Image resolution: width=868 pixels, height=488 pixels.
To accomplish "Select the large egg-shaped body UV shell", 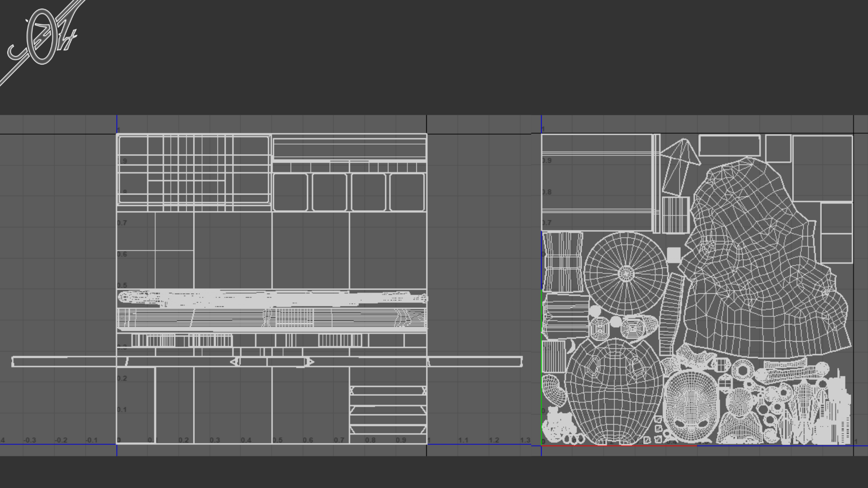I will [613, 391].
